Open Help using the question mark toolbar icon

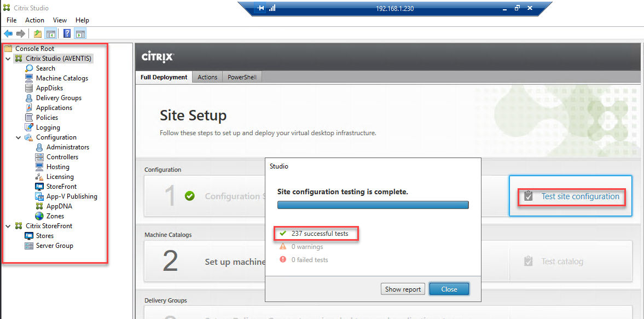point(66,33)
